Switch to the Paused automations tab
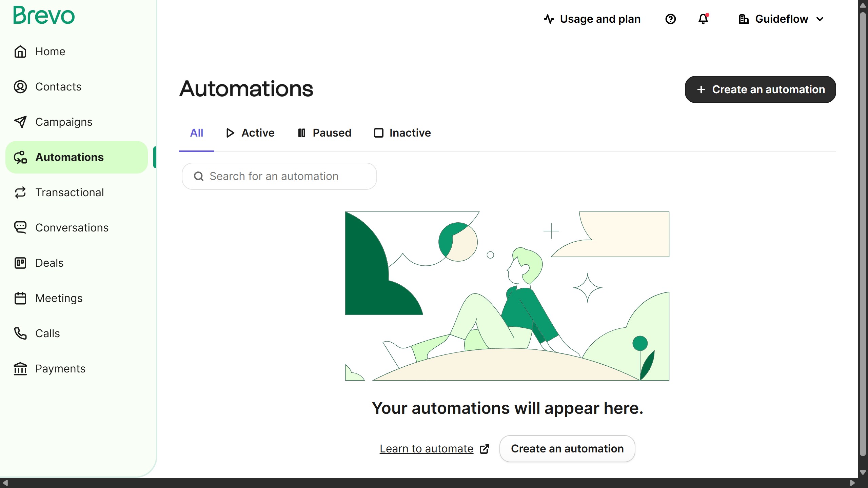 324,133
